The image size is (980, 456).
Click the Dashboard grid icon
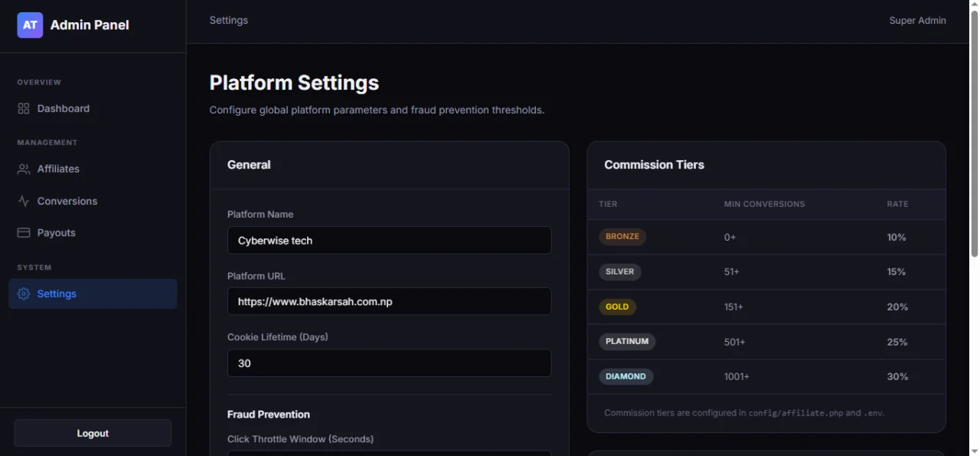[x=24, y=109]
